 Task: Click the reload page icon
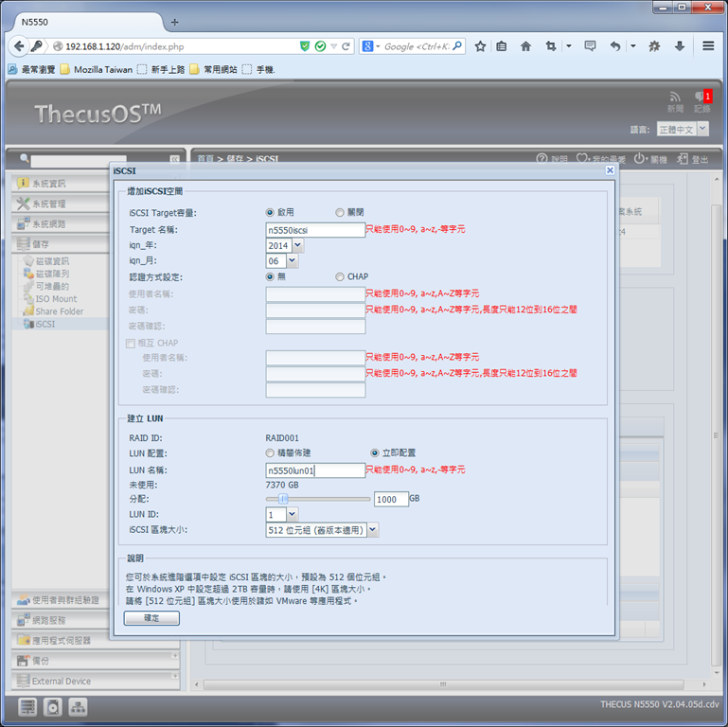pos(346,46)
